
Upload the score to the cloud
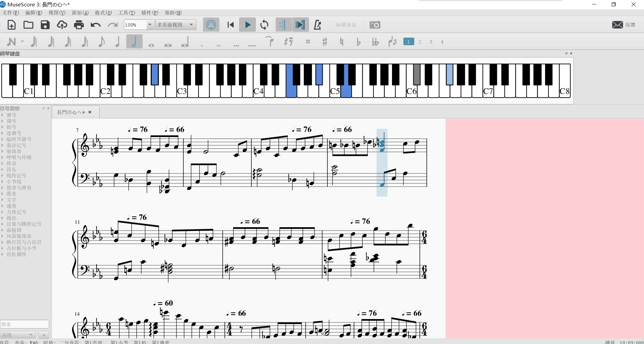[62, 25]
